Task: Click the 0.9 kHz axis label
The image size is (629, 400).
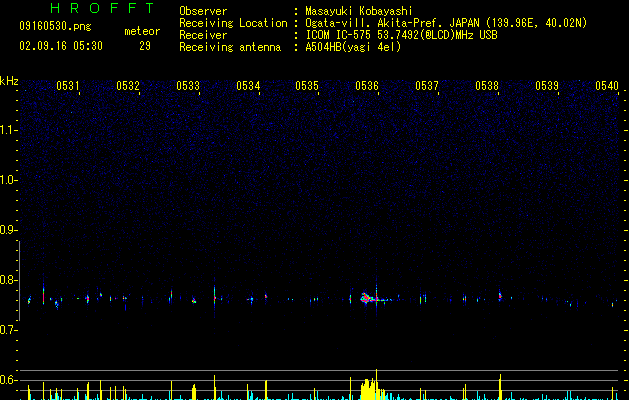Action: click(8, 230)
